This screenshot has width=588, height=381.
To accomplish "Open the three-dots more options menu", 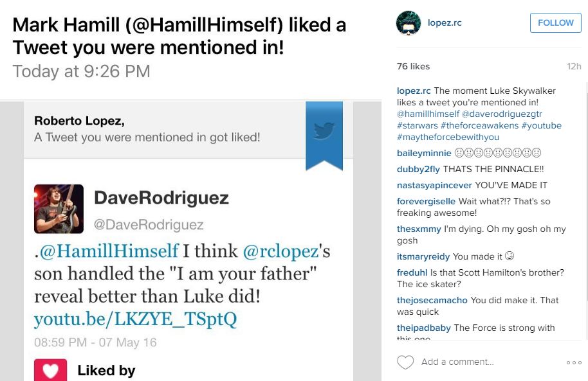I will pos(574,363).
